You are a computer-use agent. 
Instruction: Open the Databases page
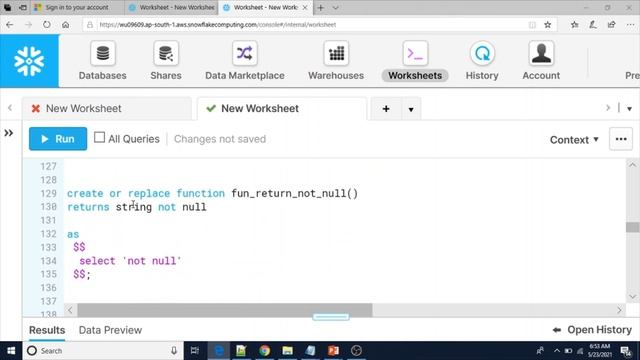[x=102, y=61]
